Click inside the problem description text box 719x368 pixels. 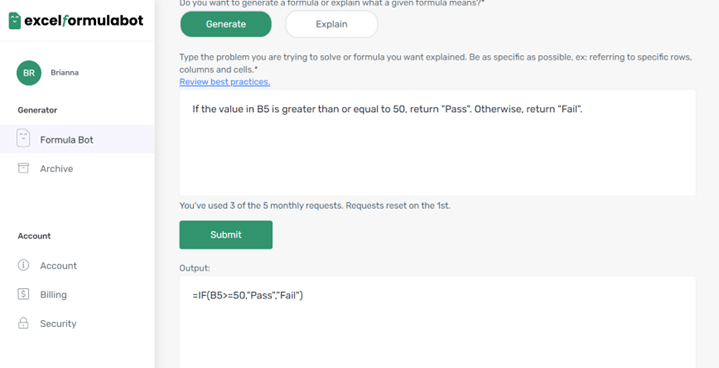pyautogui.click(x=437, y=143)
